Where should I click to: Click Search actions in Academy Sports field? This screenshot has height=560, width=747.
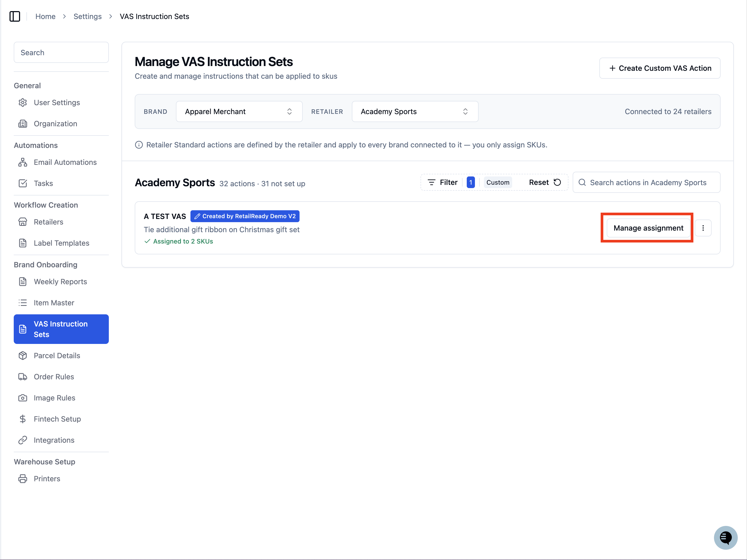647,182
